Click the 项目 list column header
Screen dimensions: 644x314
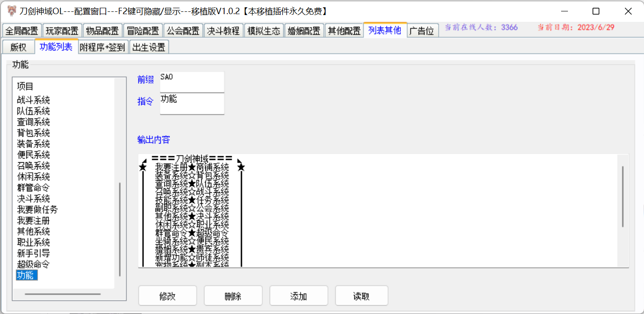26,87
